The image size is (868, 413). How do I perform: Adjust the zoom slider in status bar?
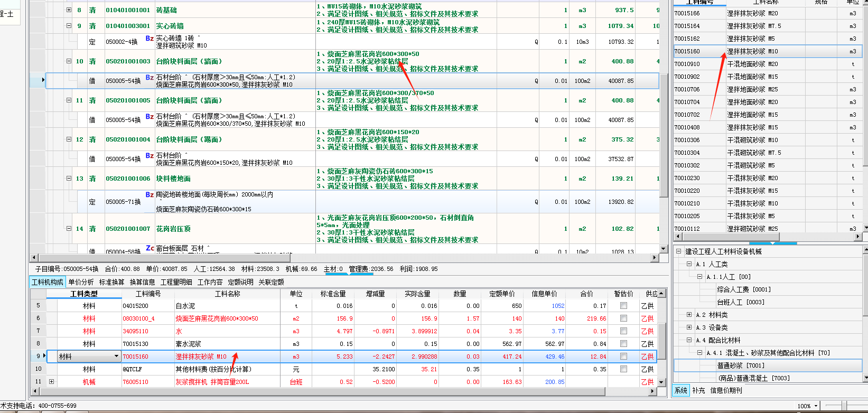(x=844, y=406)
